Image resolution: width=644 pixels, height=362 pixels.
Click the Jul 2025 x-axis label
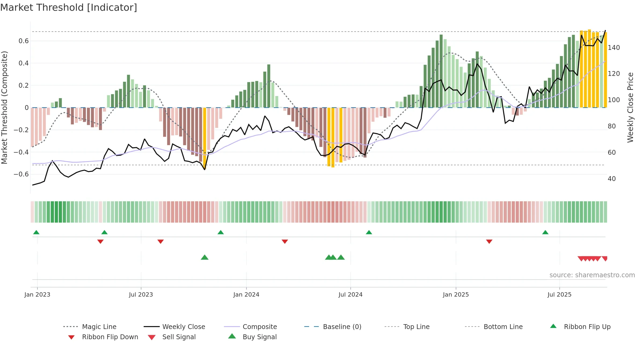559,295
